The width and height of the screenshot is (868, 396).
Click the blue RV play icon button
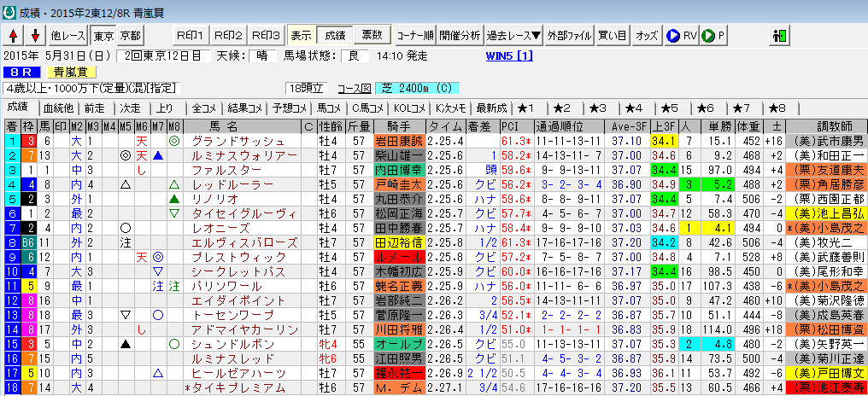coord(682,36)
